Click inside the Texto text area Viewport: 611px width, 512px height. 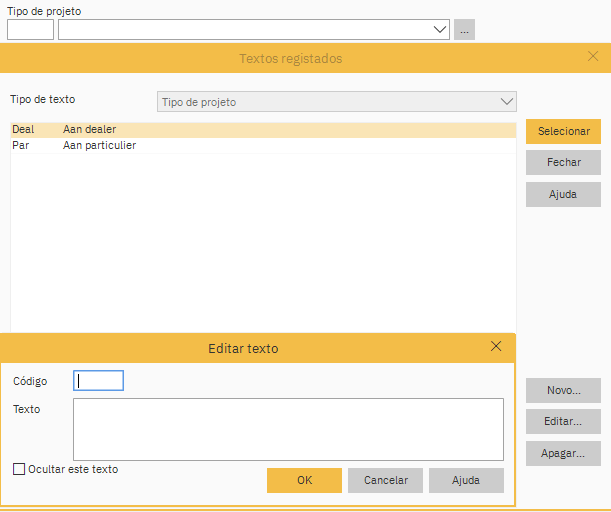point(288,429)
